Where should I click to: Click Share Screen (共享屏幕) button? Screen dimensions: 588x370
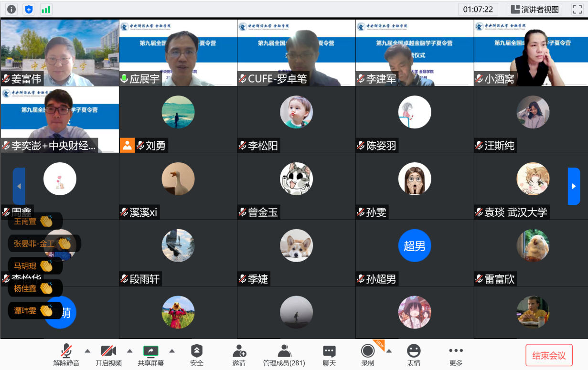coord(150,355)
